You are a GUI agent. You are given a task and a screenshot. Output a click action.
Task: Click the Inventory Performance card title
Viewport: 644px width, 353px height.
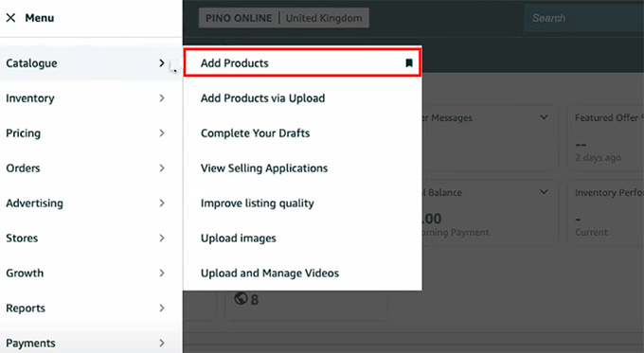[609, 192]
